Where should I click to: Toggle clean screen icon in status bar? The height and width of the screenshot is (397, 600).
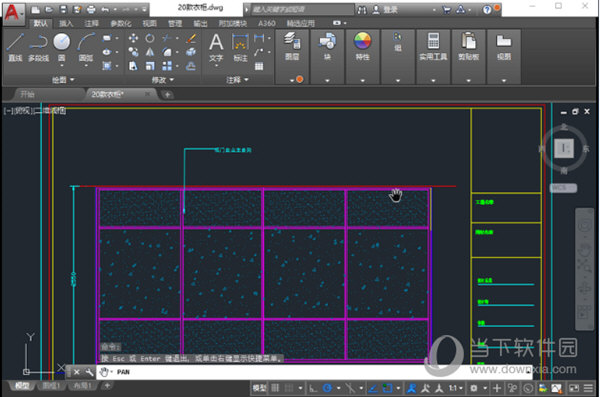coord(574,388)
